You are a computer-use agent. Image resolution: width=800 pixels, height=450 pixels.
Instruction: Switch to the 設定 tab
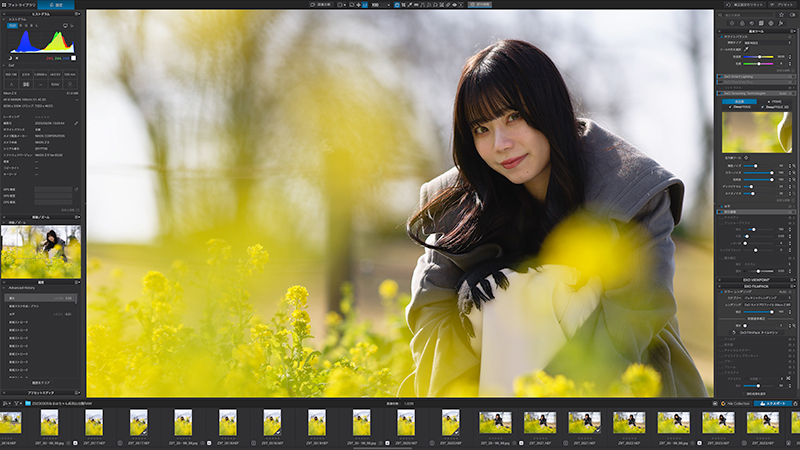pyautogui.click(x=56, y=5)
